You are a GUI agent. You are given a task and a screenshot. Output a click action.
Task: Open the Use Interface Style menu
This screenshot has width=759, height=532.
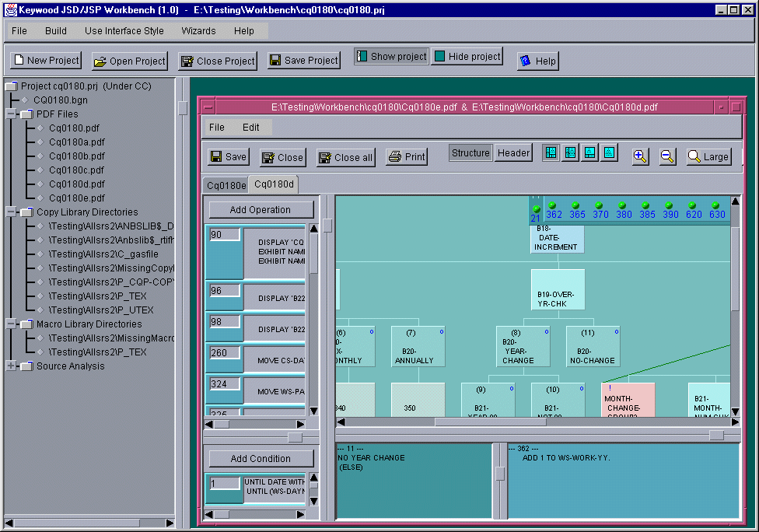click(x=124, y=31)
